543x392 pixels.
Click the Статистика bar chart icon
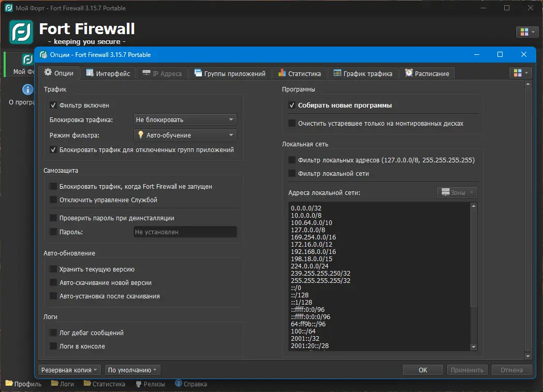coord(282,72)
